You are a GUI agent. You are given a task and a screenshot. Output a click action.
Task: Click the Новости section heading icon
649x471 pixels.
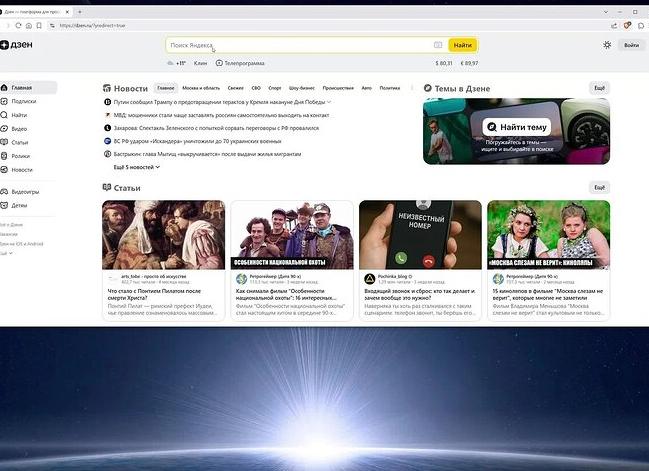coord(107,88)
